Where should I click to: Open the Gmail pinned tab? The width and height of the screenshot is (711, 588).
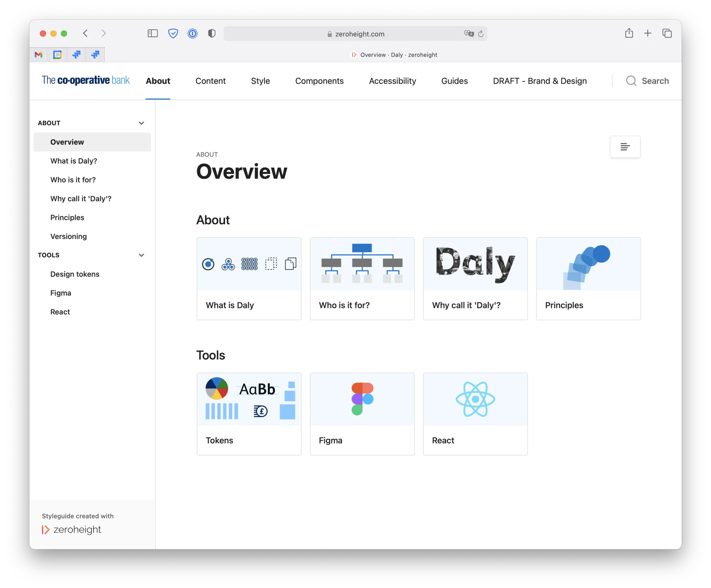click(39, 55)
